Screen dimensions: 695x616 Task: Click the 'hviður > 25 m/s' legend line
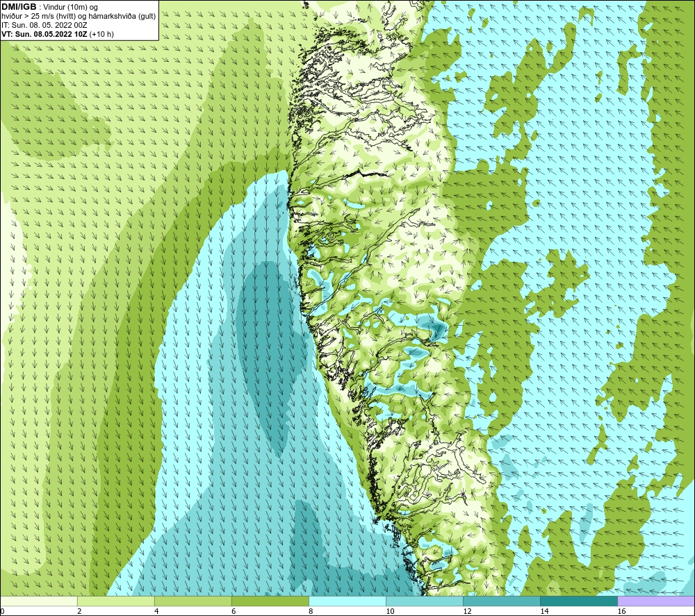79,17
